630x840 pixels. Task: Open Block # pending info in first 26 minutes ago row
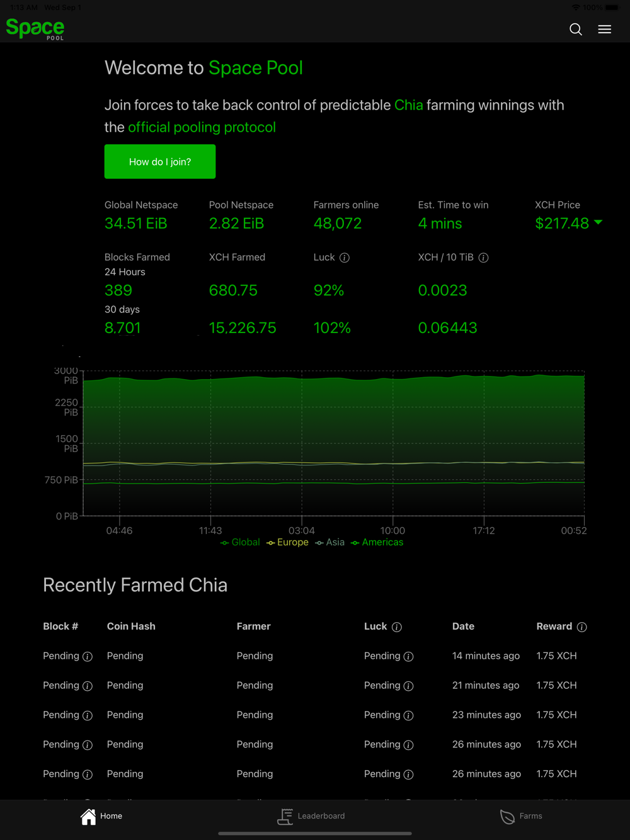tap(88, 745)
